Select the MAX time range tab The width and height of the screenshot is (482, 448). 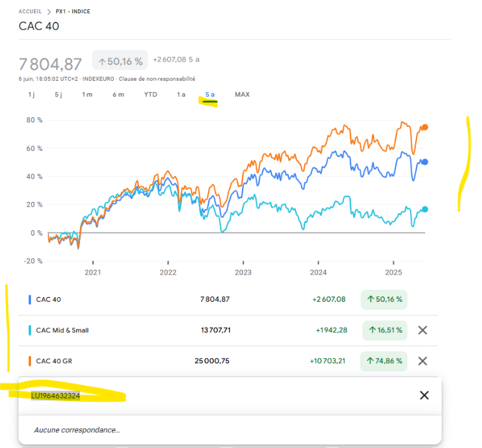tap(242, 95)
